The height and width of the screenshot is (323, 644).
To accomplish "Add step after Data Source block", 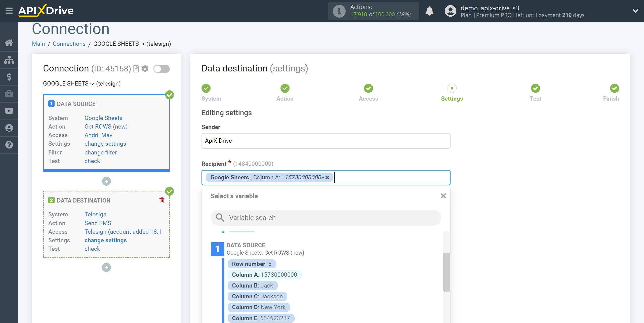I will (x=106, y=181).
